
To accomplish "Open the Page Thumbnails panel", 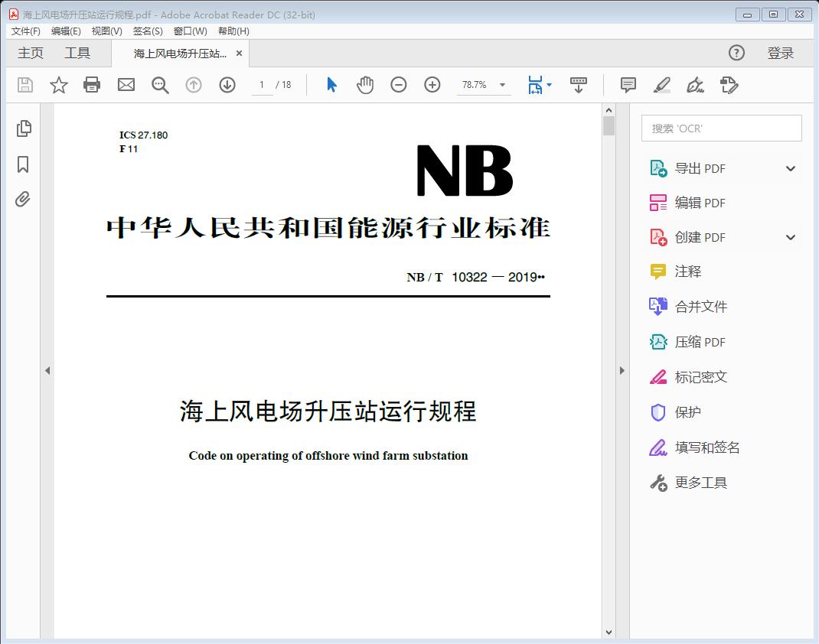I will 23,128.
